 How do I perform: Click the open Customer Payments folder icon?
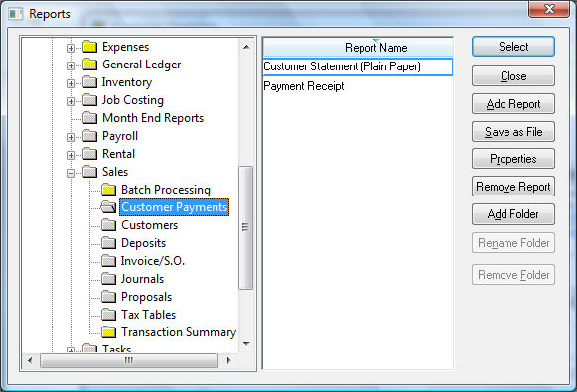(108, 207)
